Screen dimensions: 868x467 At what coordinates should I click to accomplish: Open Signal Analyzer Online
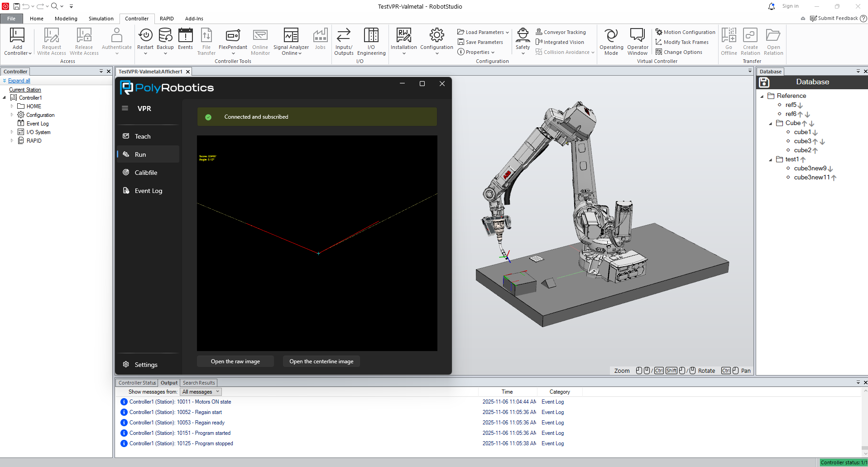(291, 41)
